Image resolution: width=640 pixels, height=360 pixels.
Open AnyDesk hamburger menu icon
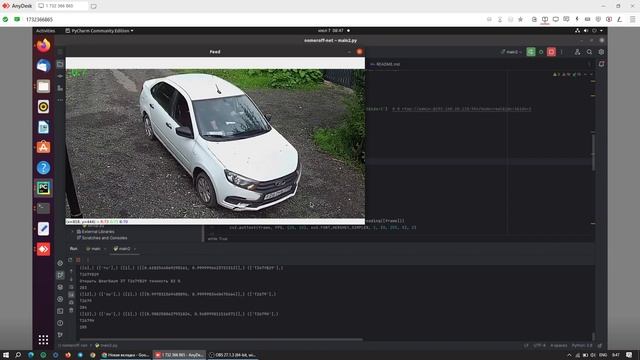click(632, 19)
